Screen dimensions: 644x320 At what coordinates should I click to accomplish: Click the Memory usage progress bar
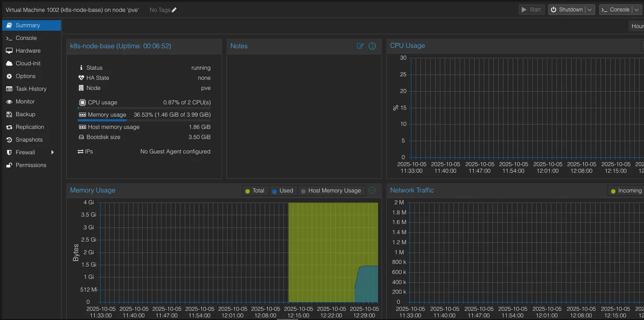click(144, 120)
